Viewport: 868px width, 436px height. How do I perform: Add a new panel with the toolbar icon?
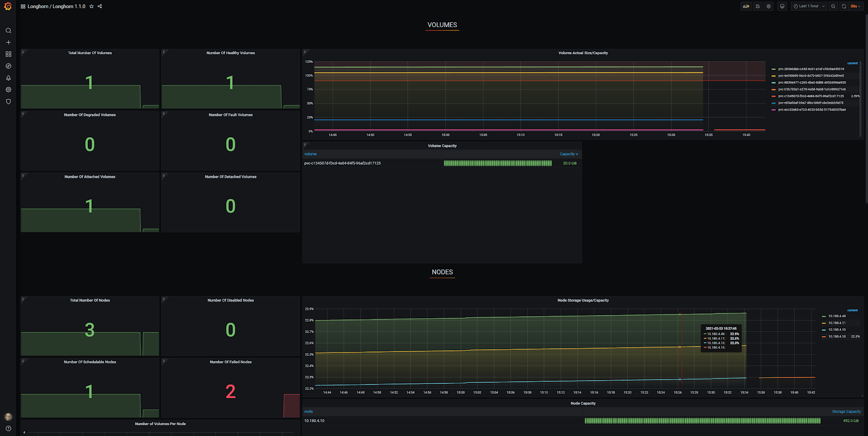(746, 7)
